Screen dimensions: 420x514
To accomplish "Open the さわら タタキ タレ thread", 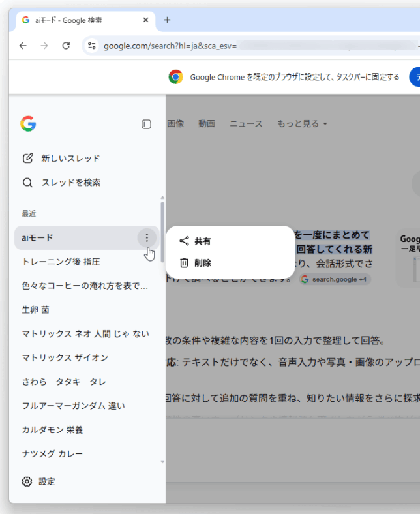I will click(x=87, y=382).
